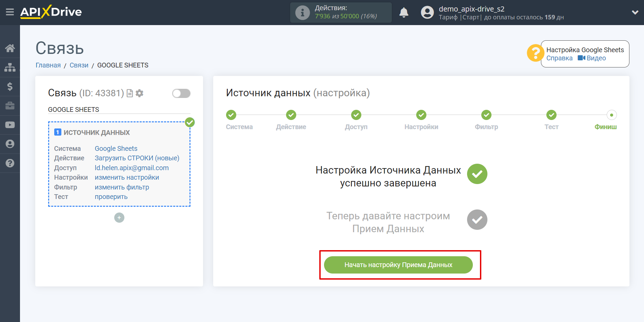Screen dimensions: 644x322
Task: Click the yellow question mark help icon
Action: click(x=536, y=53)
